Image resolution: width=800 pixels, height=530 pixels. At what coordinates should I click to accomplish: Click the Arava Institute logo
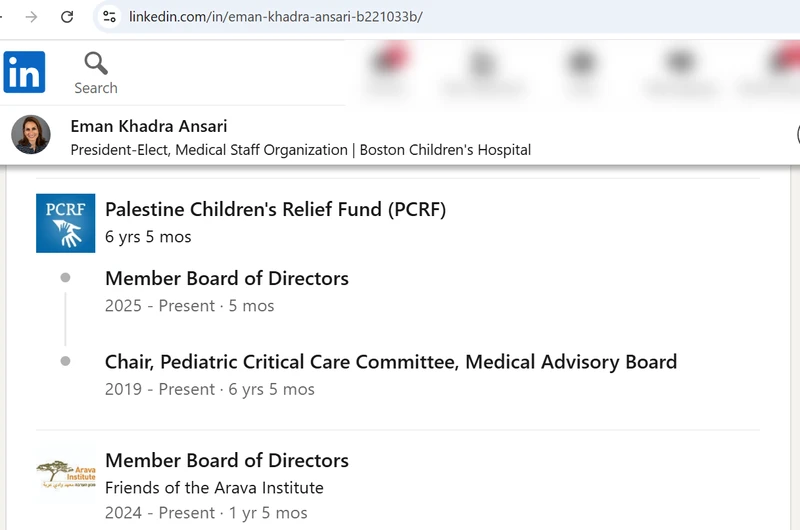point(65,474)
